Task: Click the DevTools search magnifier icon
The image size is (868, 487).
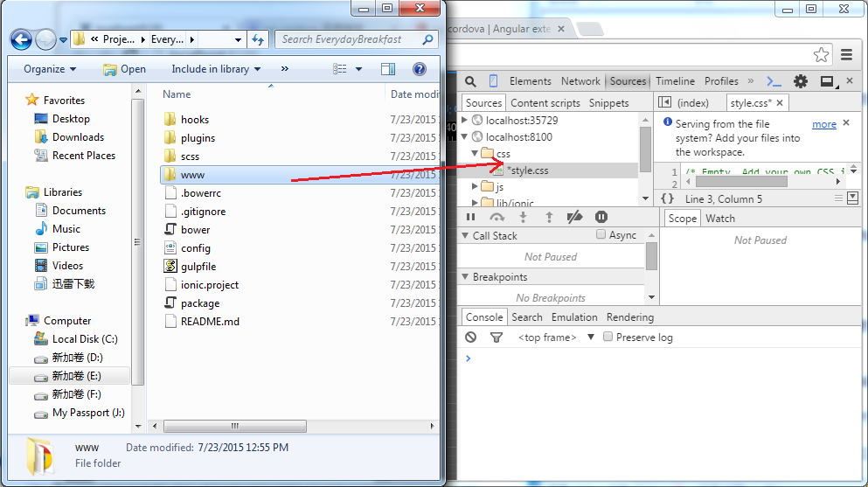Action: 470,81
